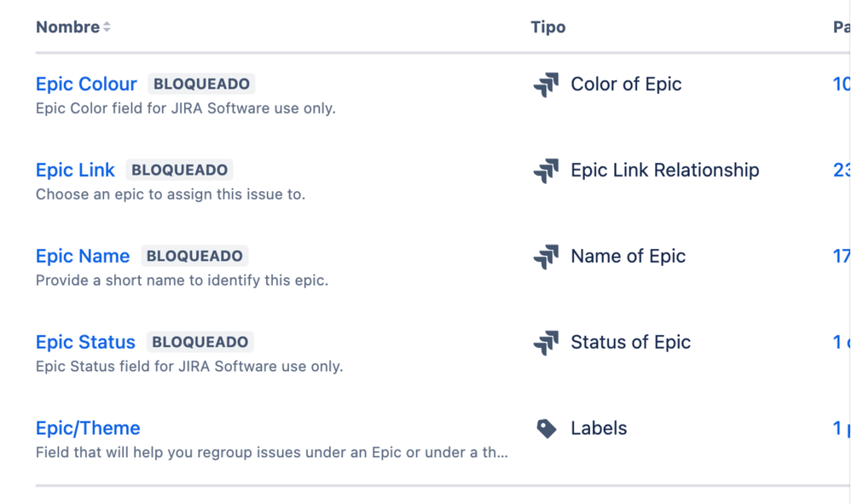
Task: Click the BLOQUEADO badge next to Epic Link
Action: [x=179, y=170]
